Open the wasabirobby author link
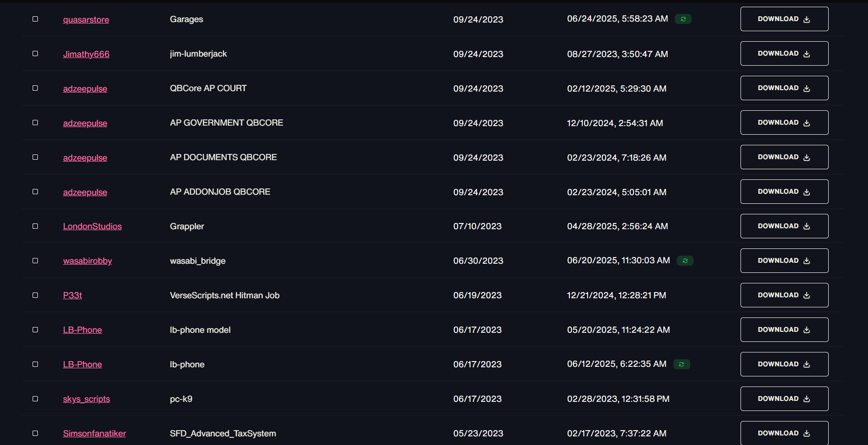The image size is (868, 445). coord(88,261)
